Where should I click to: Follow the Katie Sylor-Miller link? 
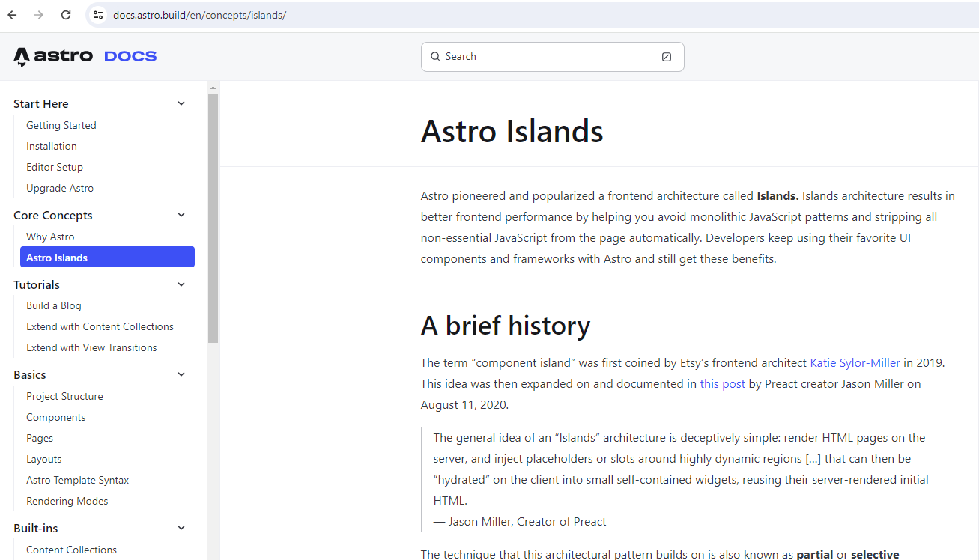tap(855, 362)
